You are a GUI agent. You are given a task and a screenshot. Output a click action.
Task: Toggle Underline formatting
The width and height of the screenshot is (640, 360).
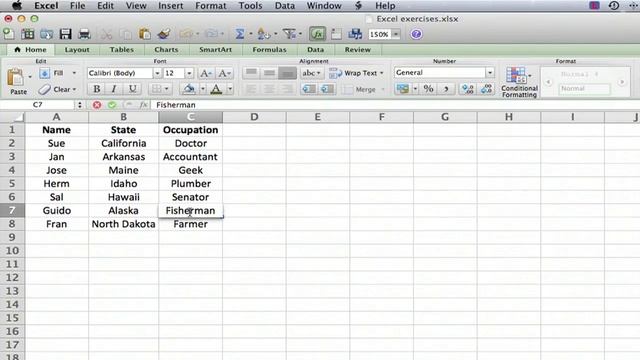point(132,89)
